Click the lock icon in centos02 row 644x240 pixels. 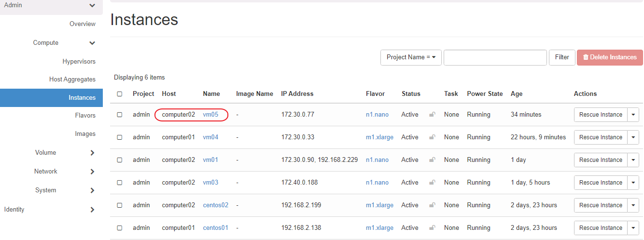[x=433, y=205]
